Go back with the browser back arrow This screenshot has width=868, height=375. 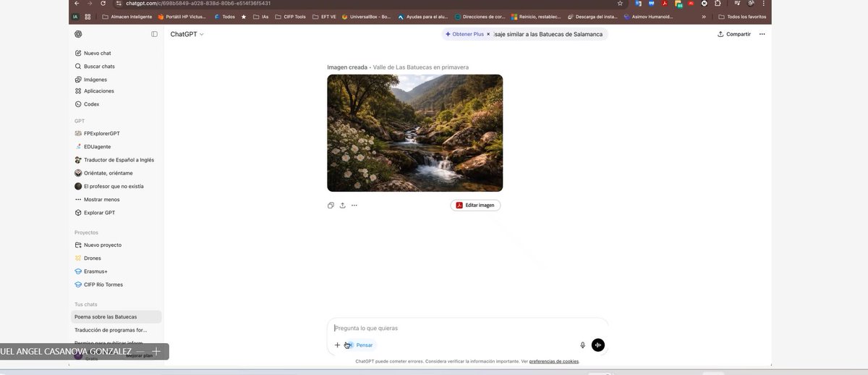(x=77, y=3)
